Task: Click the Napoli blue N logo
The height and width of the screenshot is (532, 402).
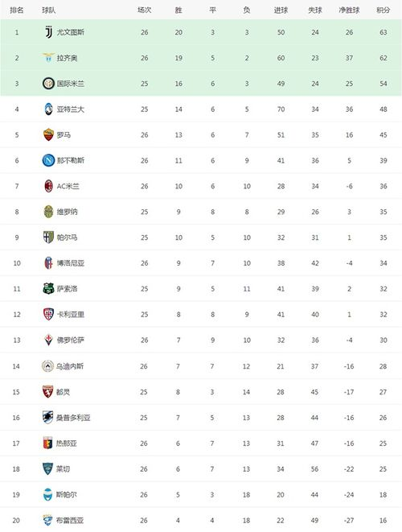Action: click(48, 160)
